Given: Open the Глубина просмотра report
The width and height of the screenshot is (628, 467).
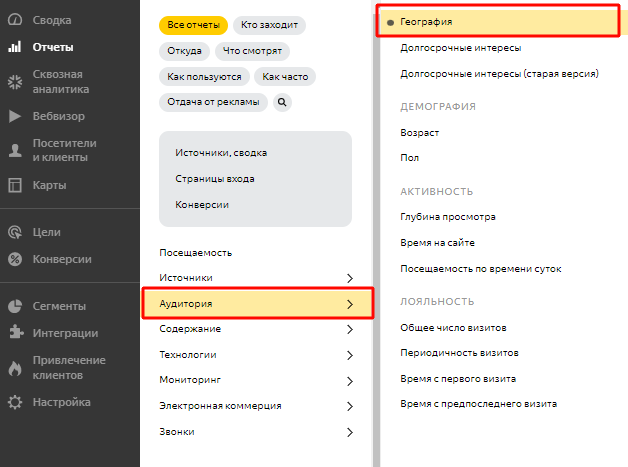Looking at the screenshot, I should 448,216.
